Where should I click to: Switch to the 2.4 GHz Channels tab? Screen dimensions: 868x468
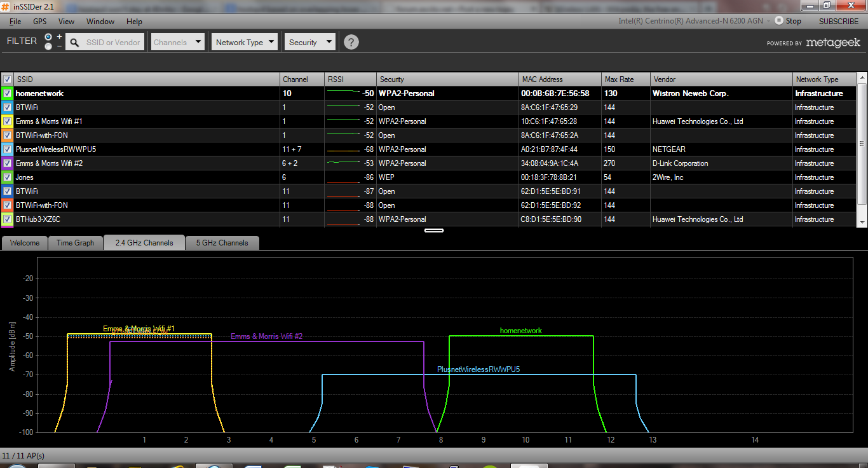click(144, 243)
